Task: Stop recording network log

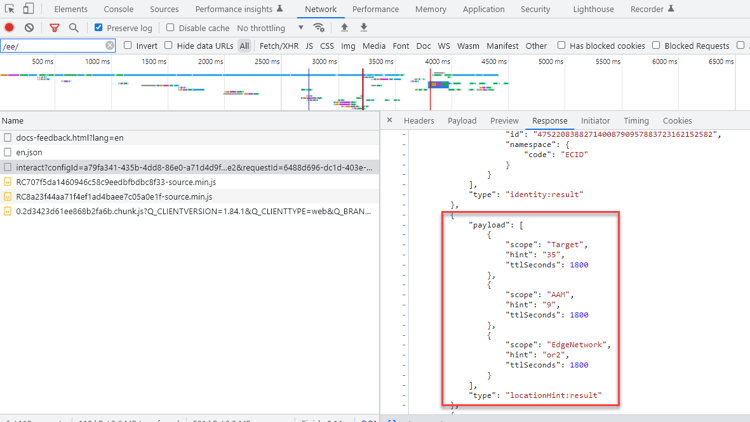Action: point(10,28)
